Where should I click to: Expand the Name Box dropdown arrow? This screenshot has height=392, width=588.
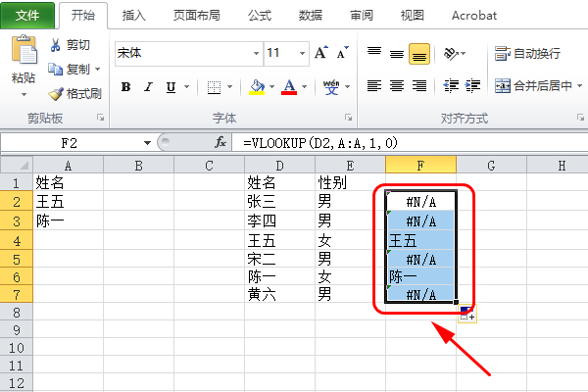147,142
